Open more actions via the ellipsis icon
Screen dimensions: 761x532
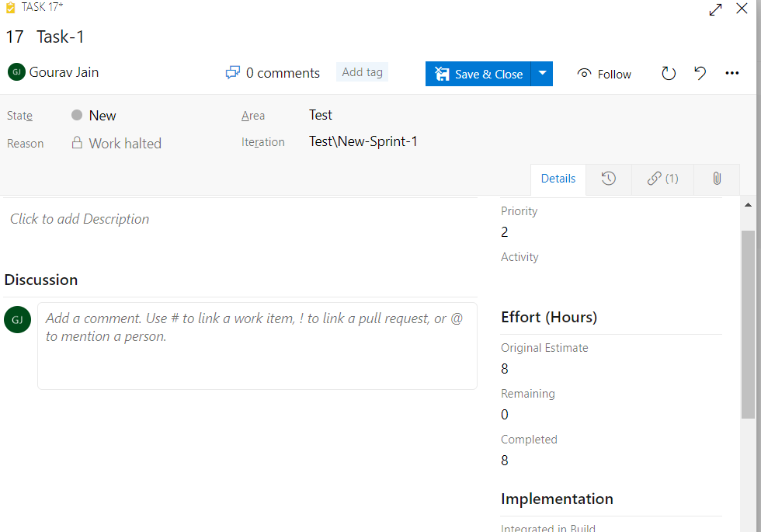pyautogui.click(x=731, y=73)
